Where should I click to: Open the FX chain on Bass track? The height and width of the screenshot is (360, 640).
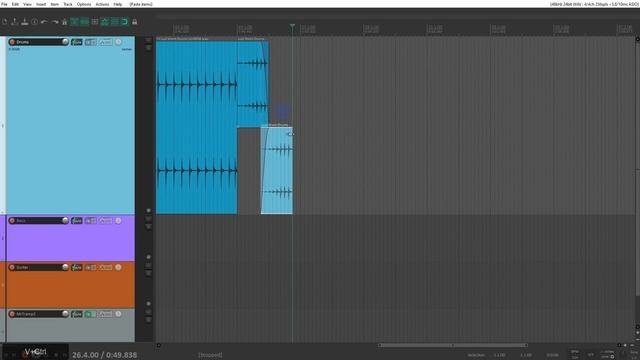click(x=91, y=220)
